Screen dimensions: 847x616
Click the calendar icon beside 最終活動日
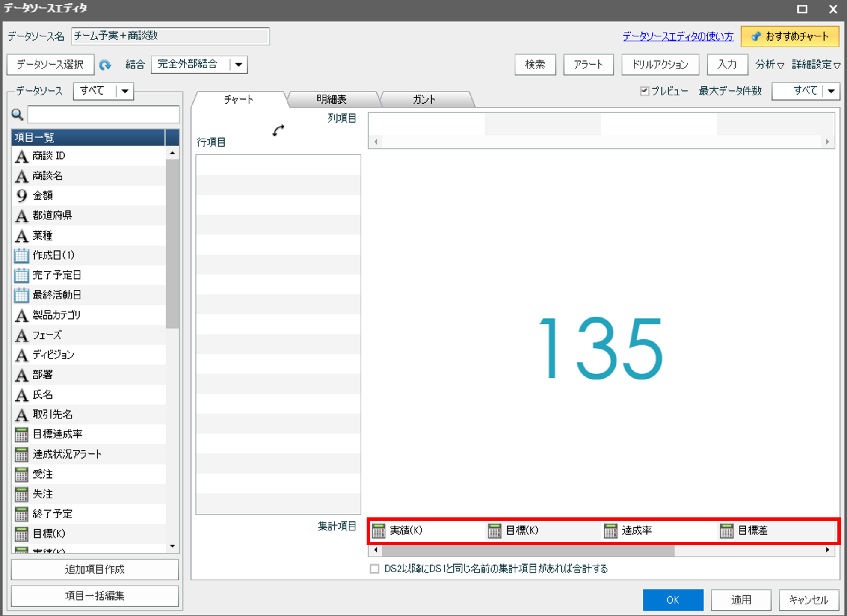point(21,295)
